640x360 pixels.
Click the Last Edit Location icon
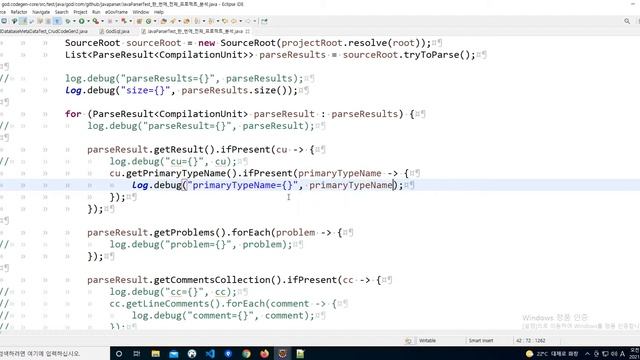point(225,21)
